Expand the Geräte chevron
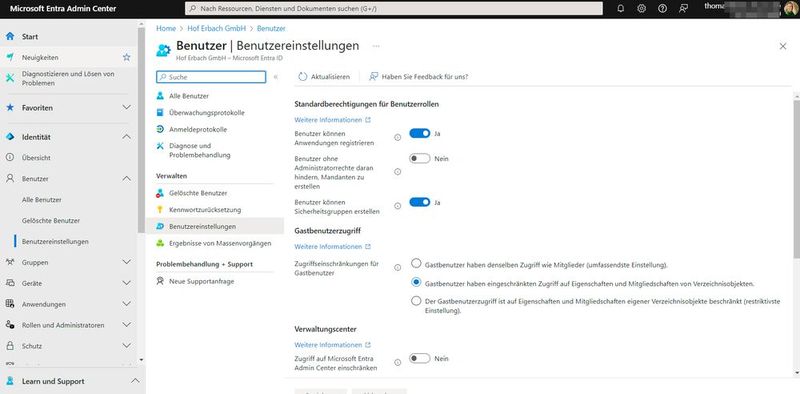Screen dimensions: 800x394 click(127, 283)
